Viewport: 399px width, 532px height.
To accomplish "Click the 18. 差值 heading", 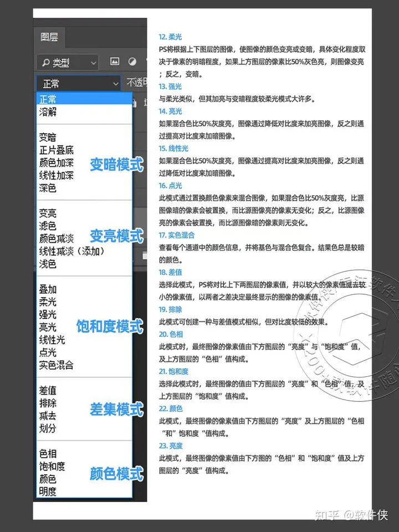I will click(x=170, y=273).
